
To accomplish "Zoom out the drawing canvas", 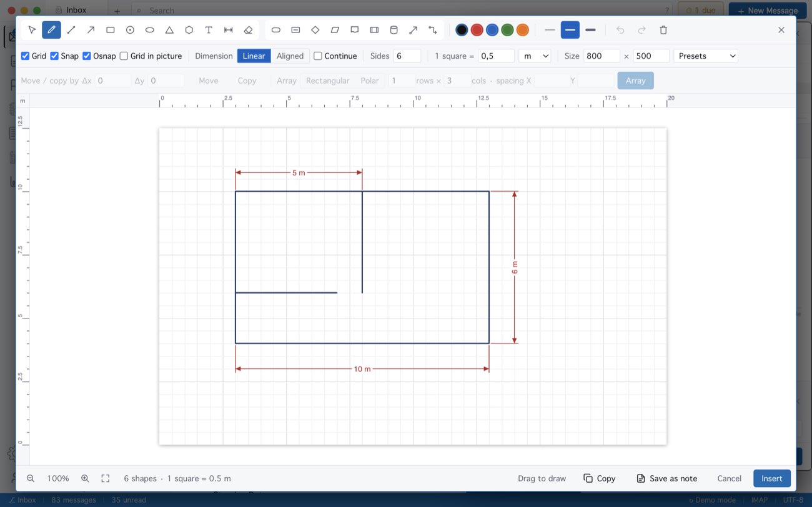I will pyautogui.click(x=31, y=478).
